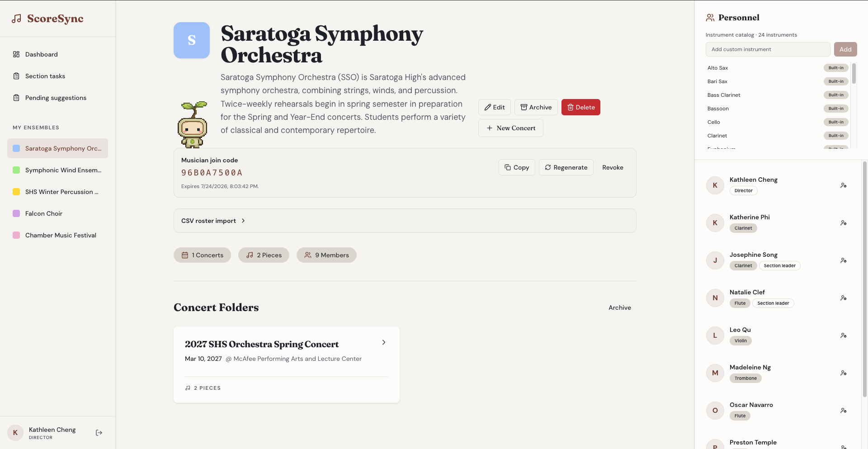The height and width of the screenshot is (449, 868).
Task: Click the instrument catalog scrollbar
Action: coord(854,73)
